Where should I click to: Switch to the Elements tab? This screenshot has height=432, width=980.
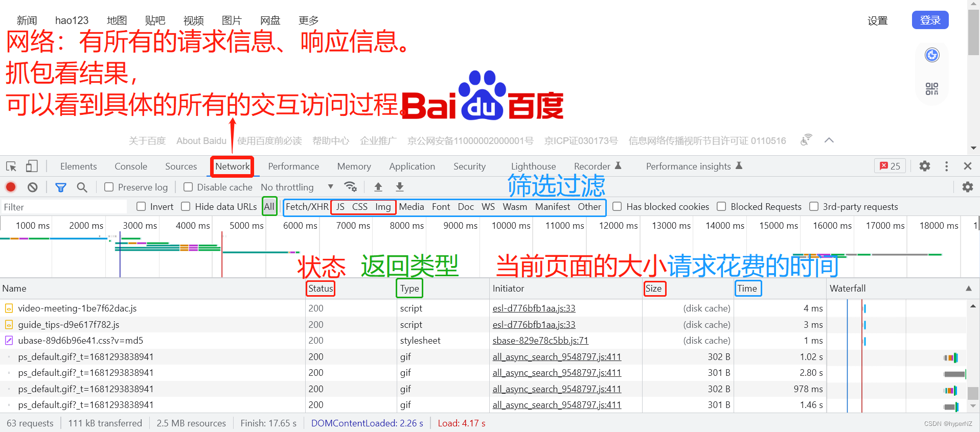coord(78,166)
